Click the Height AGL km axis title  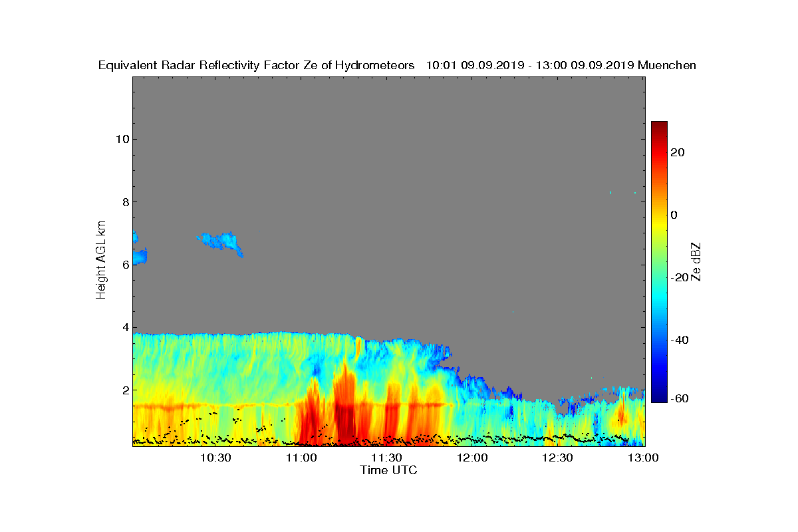coord(101,260)
